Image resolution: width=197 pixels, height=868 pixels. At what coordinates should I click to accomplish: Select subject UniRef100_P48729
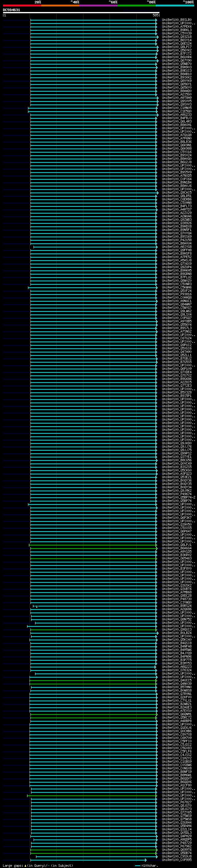176,843
